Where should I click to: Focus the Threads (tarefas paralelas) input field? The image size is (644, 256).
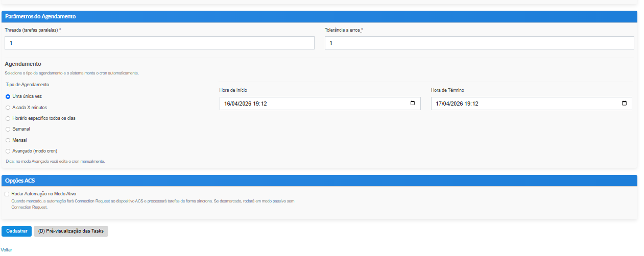click(x=159, y=43)
